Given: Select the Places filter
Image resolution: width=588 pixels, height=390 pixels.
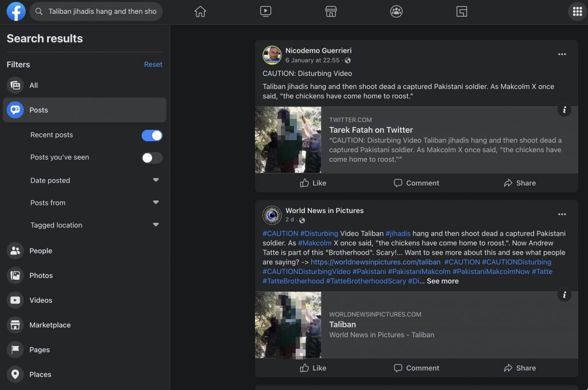Looking at the screenshot, I should pyautogui.click(x=84, y=374).
